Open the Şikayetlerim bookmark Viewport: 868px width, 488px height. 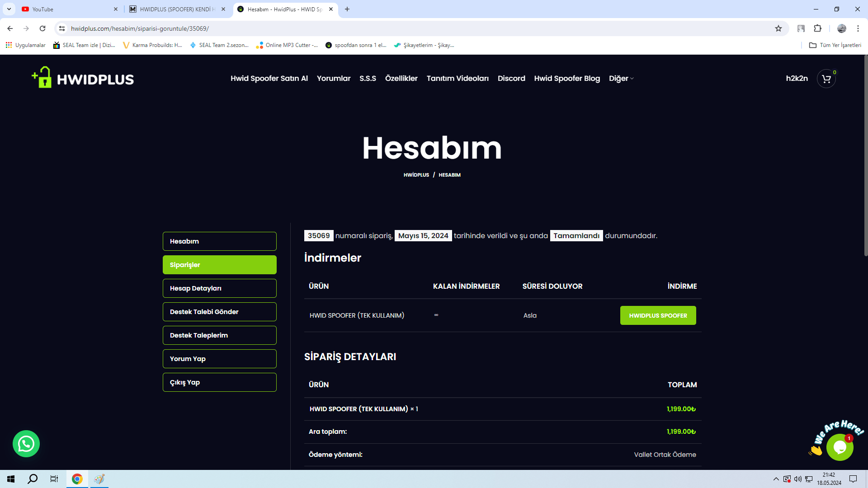(x=424, y=45)
